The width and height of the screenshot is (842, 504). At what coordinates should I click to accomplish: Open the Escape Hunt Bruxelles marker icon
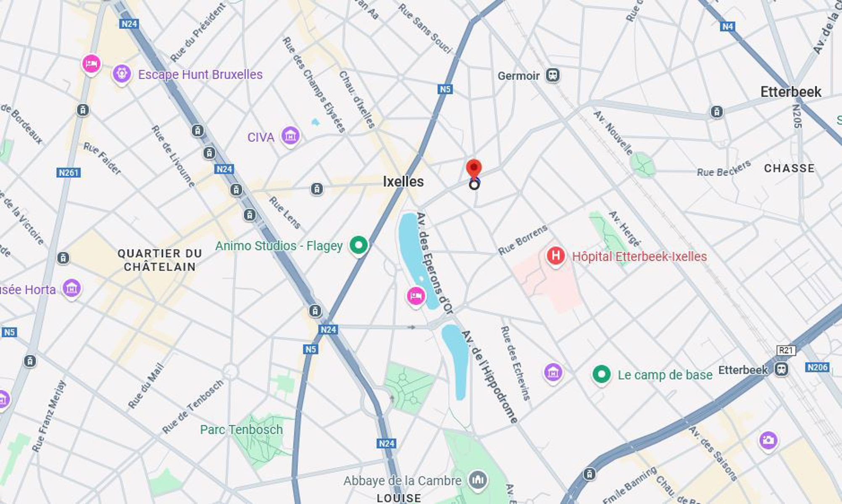[121, 74]
